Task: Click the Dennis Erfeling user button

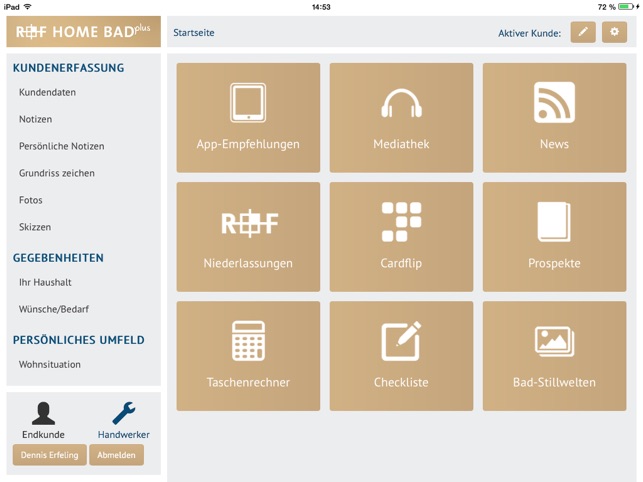Action: [x=50, y=455]
